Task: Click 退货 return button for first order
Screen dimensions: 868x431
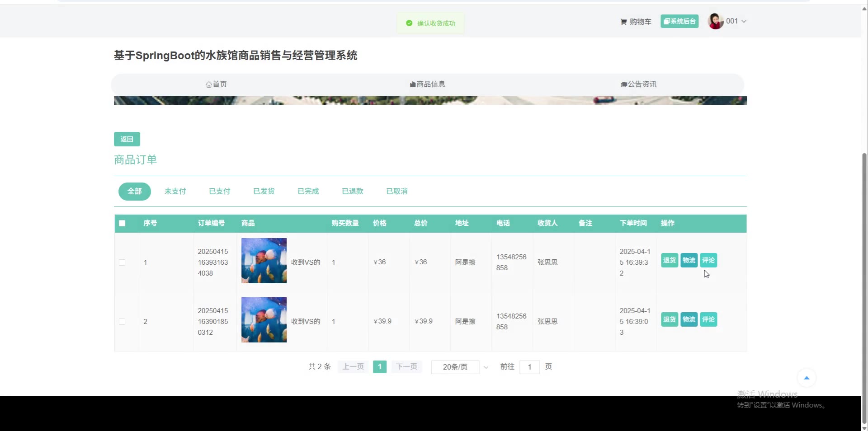Action: [669, 260]
